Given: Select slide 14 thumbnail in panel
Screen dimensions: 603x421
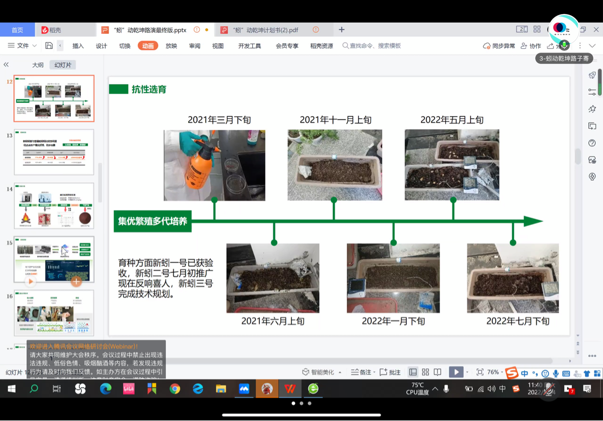Looking at the screenshot, I should click(x=54, y=206).
